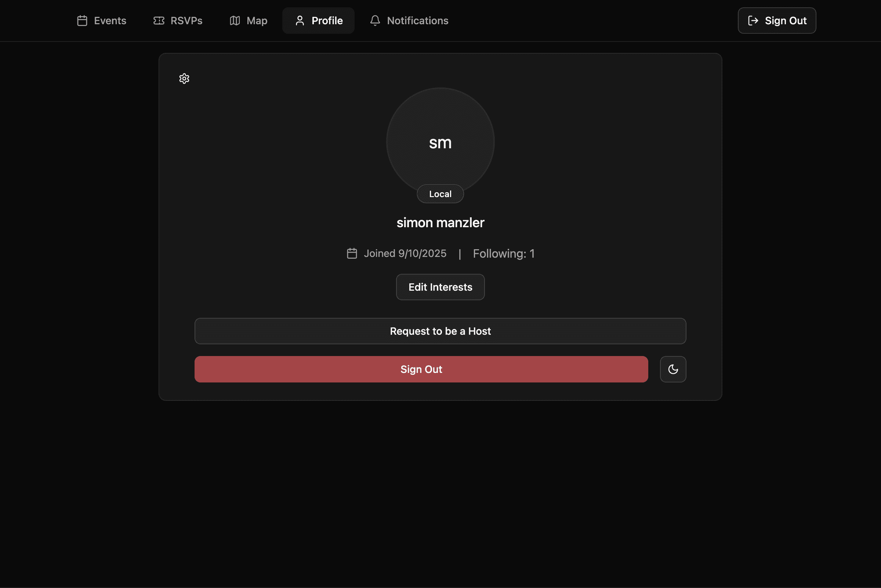Click the calendar icon next to join date
This screenshot has height=588, width=881.
[x=351, y=253]
